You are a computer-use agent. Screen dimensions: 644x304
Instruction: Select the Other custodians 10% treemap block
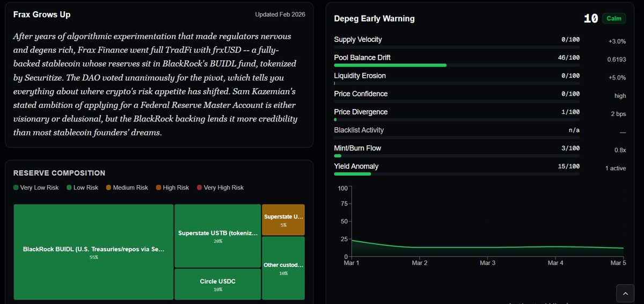283,268
